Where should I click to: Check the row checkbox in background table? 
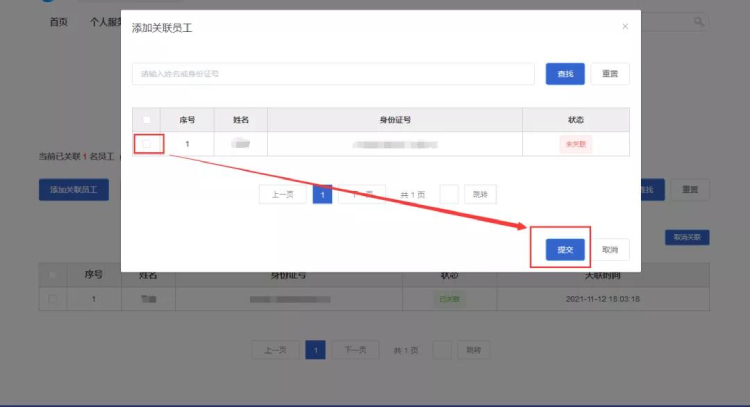tap(53, 299)
